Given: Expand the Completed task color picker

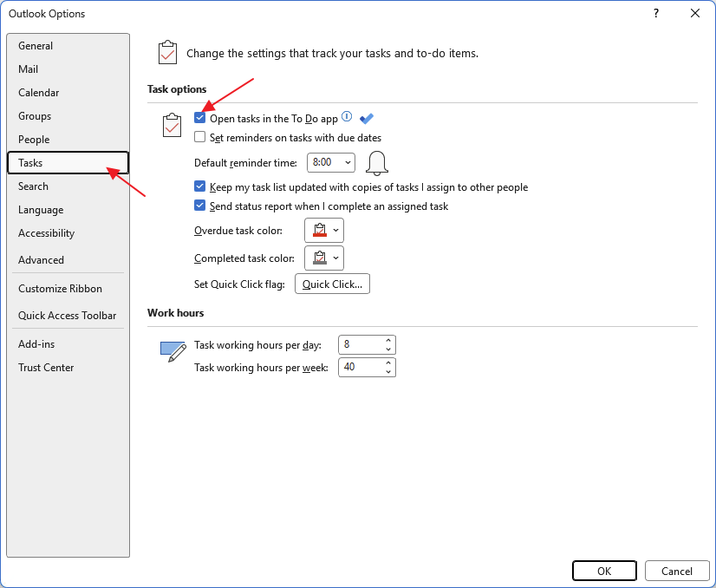Looking at the screenshot, I should pos(324,258).
